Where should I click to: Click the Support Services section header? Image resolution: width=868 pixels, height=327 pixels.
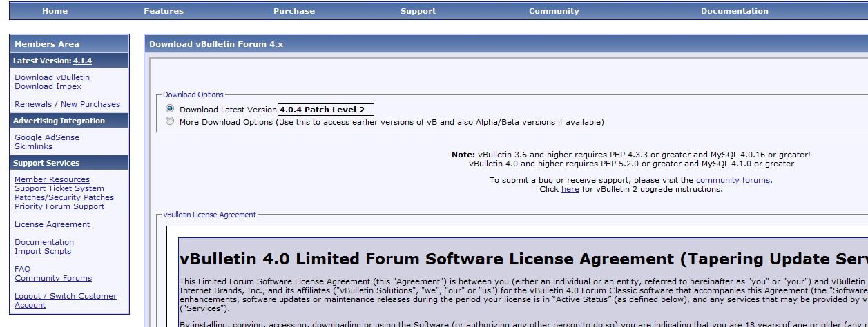[69, 163]
